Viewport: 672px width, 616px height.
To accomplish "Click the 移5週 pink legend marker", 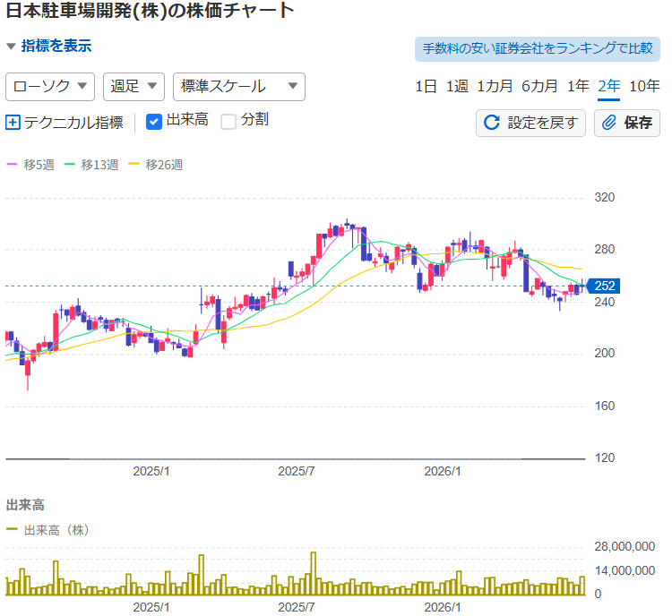I will [12, 165].
